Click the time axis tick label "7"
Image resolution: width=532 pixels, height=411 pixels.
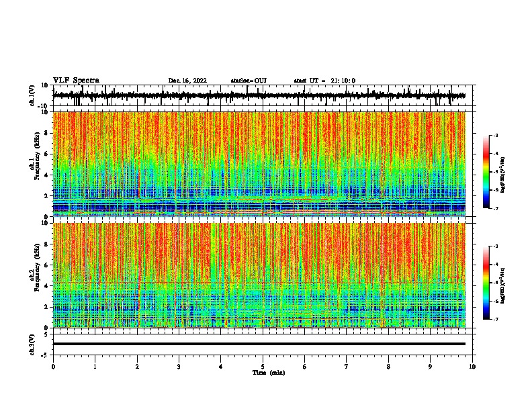tap(347, 367)
